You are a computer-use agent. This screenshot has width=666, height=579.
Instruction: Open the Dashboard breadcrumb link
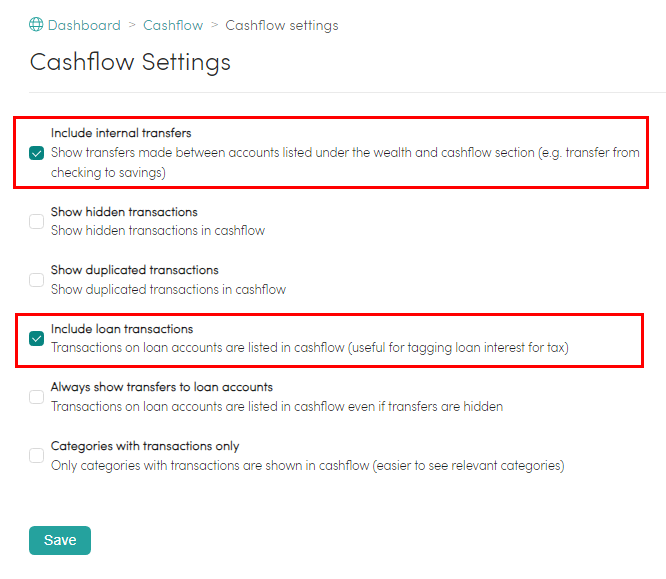84,25
